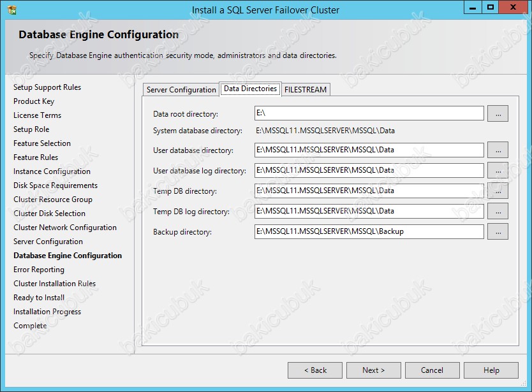Browse for Temp DB log directory

click(x=498, y=211)
